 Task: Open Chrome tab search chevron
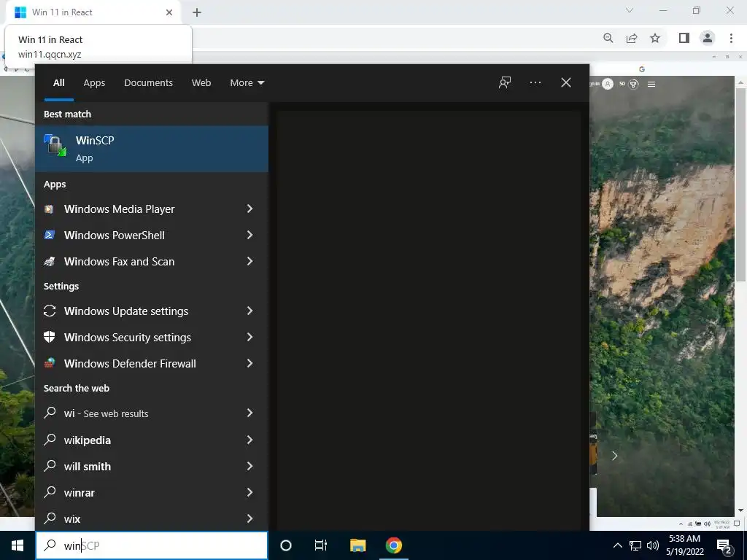point(630,10)
